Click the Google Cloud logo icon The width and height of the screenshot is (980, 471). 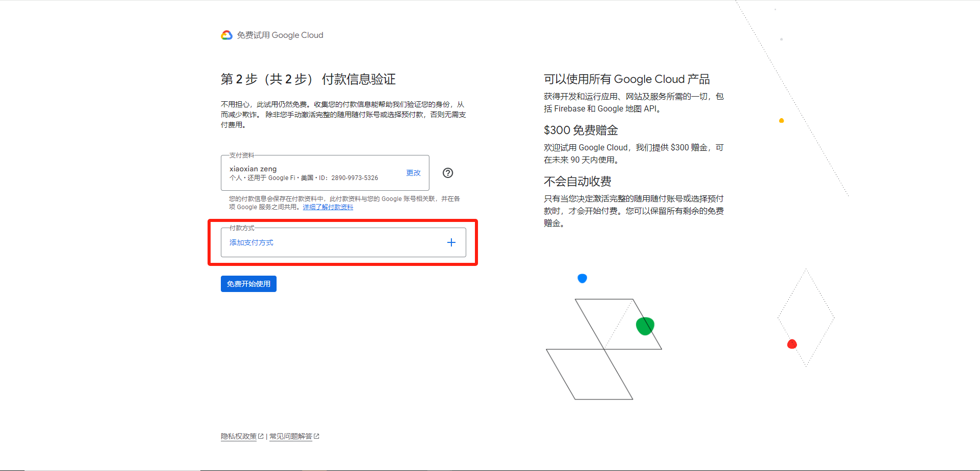click(226, 35)
